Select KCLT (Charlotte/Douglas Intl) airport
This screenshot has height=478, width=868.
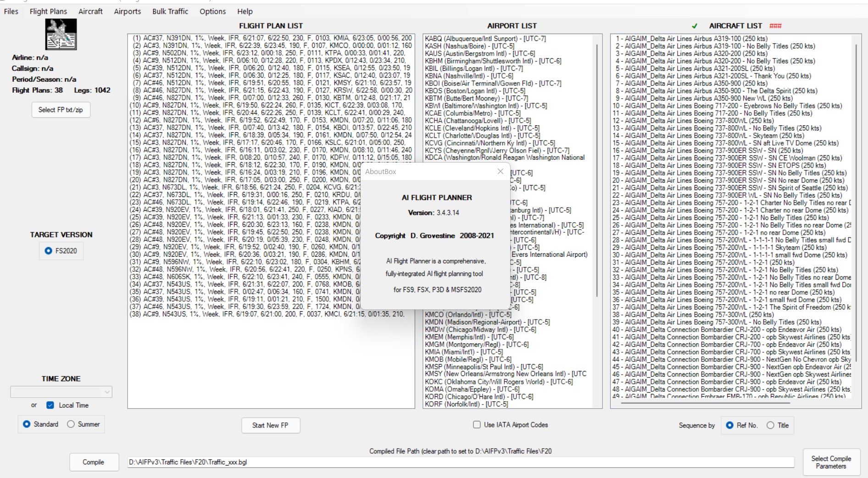pos(482,135)
